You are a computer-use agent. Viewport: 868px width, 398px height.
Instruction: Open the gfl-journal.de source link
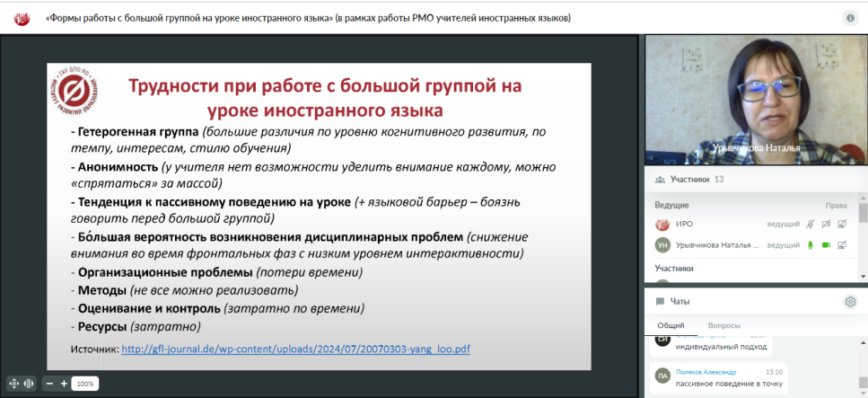[x=295, y=349]
